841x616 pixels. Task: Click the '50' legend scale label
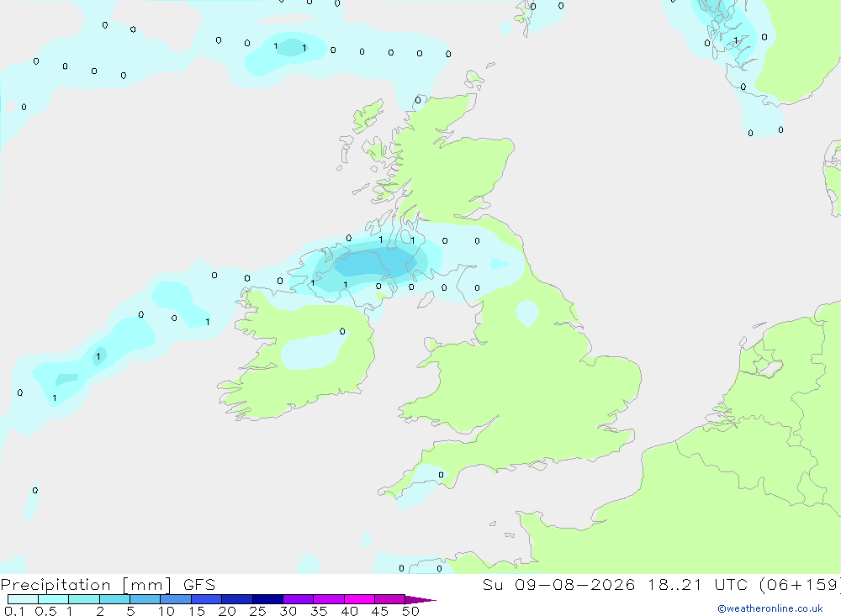click(410, 611)
